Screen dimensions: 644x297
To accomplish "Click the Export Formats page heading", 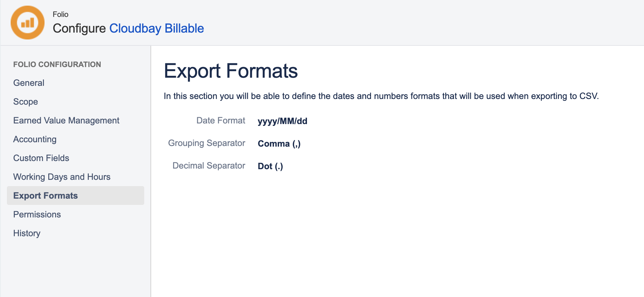I will (x=231, y=71).
